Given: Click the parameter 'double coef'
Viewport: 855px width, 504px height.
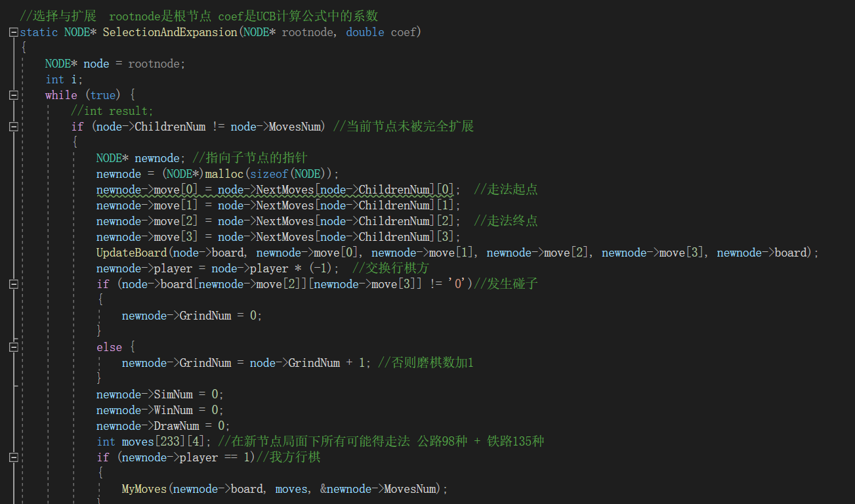Looking at the screenshot, I should pyautogui.click(x=381, y=32).
